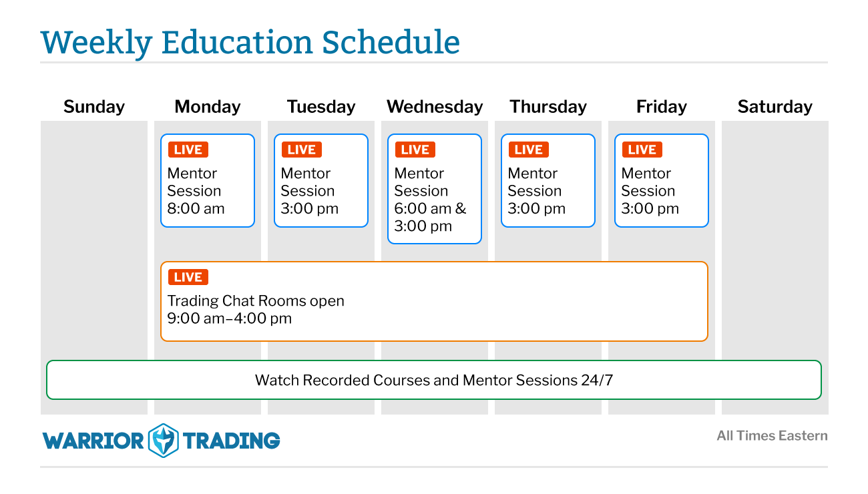
Task: Click the LIVE badge in Thursday's session card
Action: pos(529,150)
